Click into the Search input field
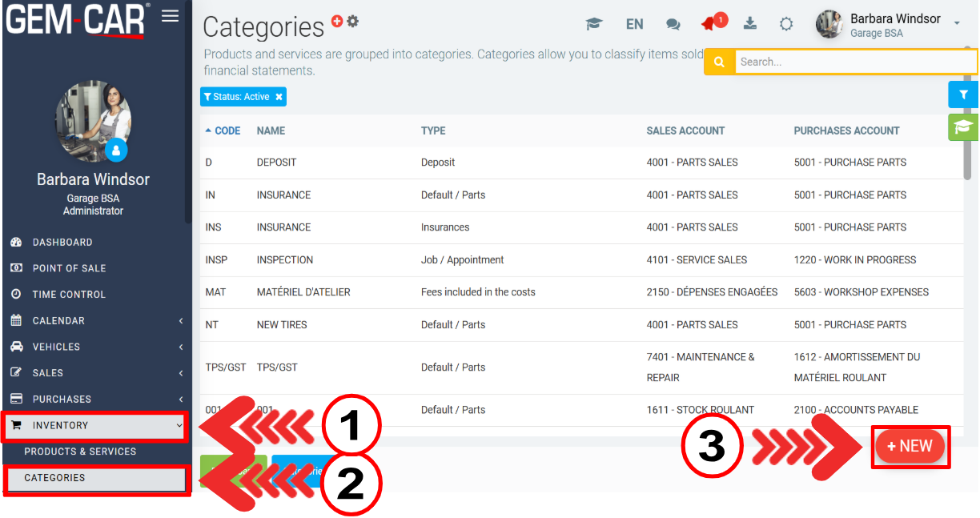 (853, 62)
